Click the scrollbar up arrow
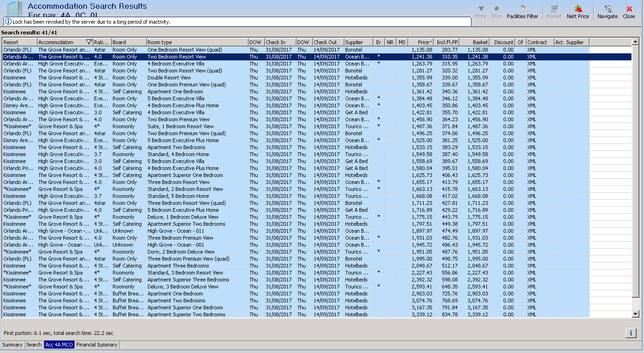 [636, 42]
